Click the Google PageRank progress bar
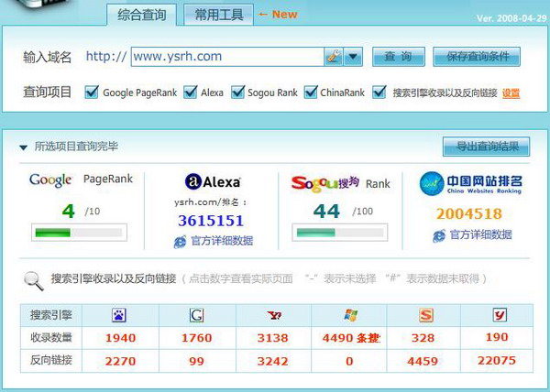The image size is (550, 392). (79, 233)
